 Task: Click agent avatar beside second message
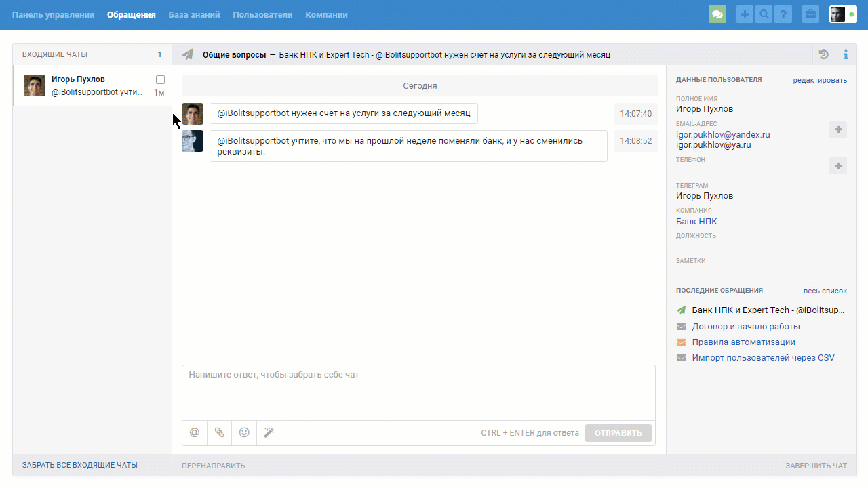[x=193, y=141]
